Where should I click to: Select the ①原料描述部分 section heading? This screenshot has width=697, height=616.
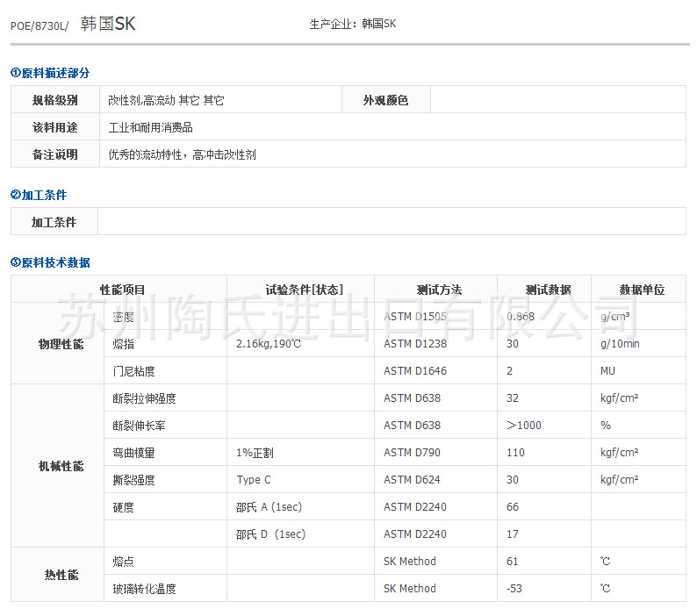tap(50, 73)
